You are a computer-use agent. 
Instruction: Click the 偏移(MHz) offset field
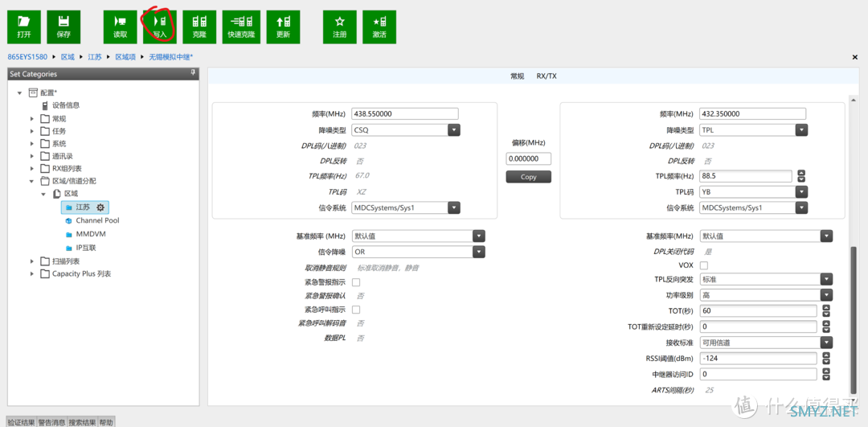[x=529, y=159]
